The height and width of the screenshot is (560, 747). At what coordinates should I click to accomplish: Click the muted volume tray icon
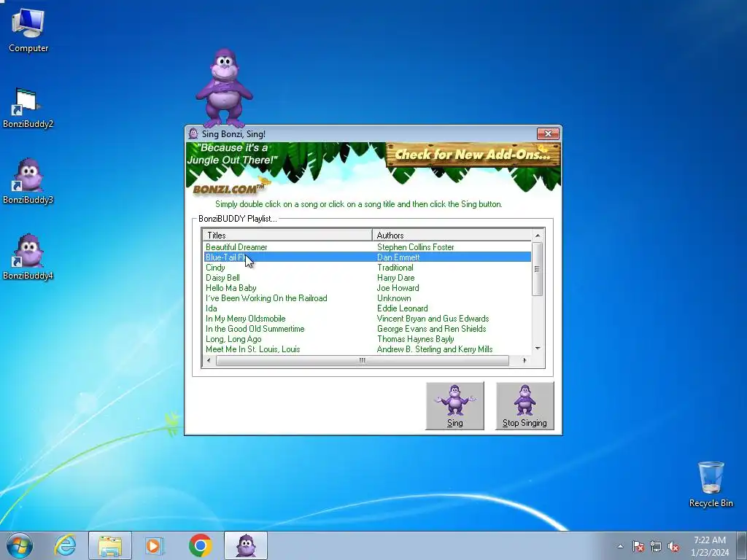click(673, 546)
